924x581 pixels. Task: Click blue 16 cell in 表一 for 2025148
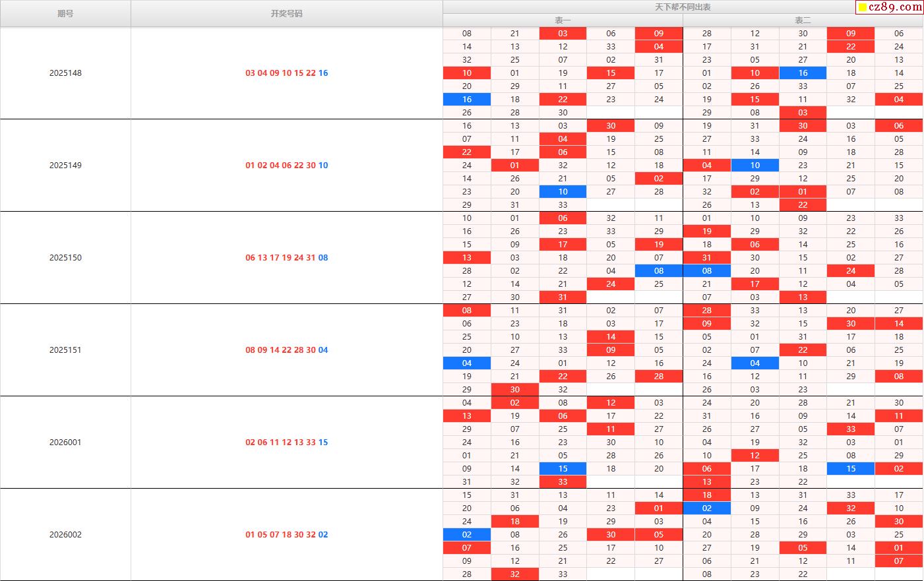(467, 100)
